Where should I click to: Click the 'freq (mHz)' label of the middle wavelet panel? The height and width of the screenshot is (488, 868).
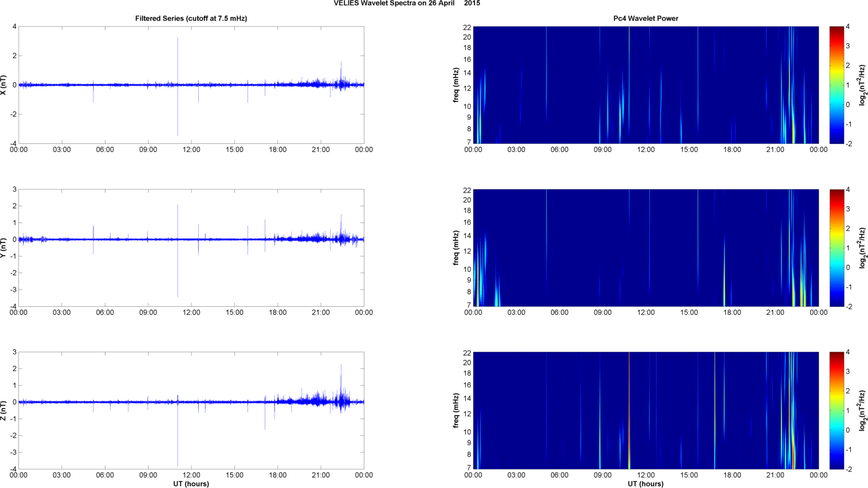(456, 248)
